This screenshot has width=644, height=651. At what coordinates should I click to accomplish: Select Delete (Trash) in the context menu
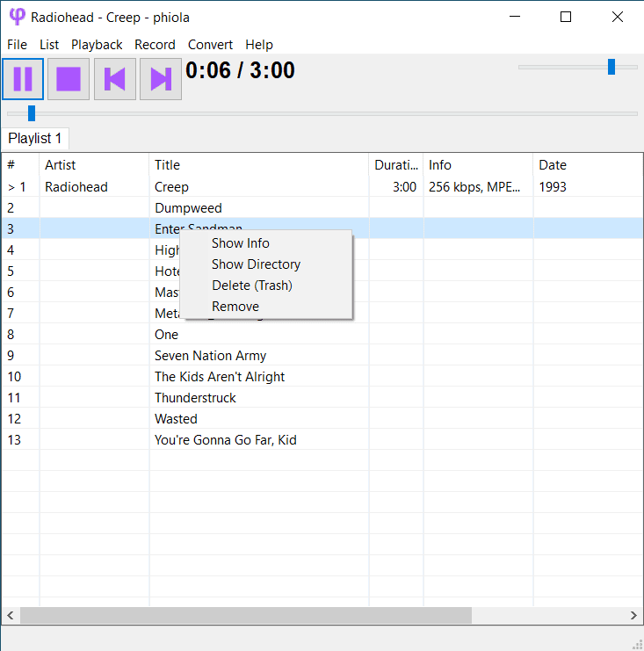[266, 286]
